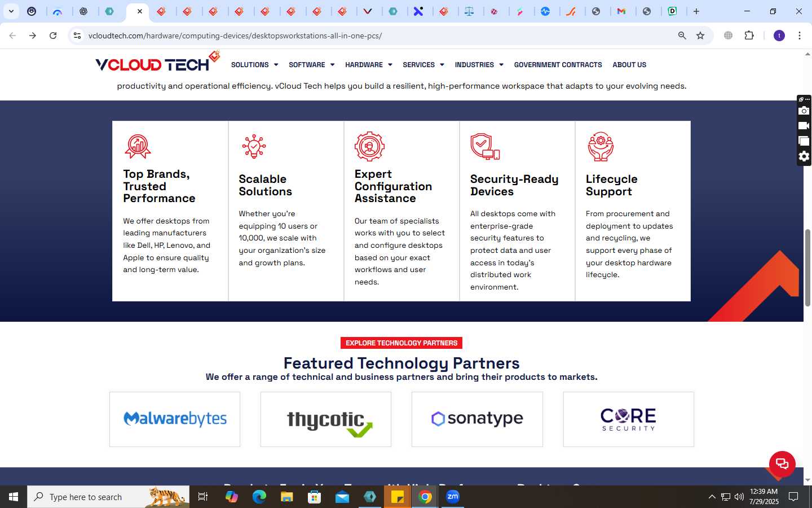
Task: Click the screenshot camera icon in side panel
Action: (x=804, y=111)
